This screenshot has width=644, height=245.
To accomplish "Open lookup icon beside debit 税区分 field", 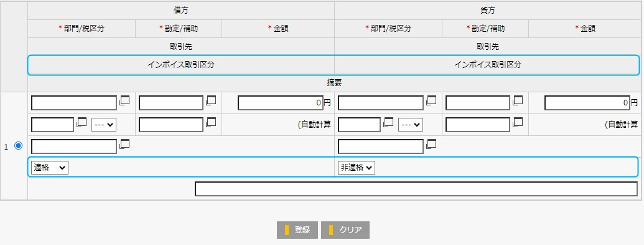I will tap(82, 122).
